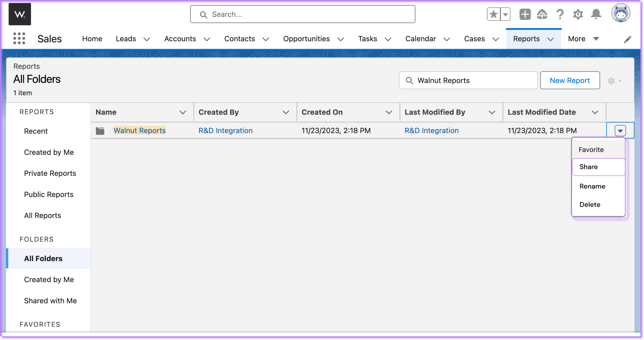Expand the Contacts tab chevron

266,39
